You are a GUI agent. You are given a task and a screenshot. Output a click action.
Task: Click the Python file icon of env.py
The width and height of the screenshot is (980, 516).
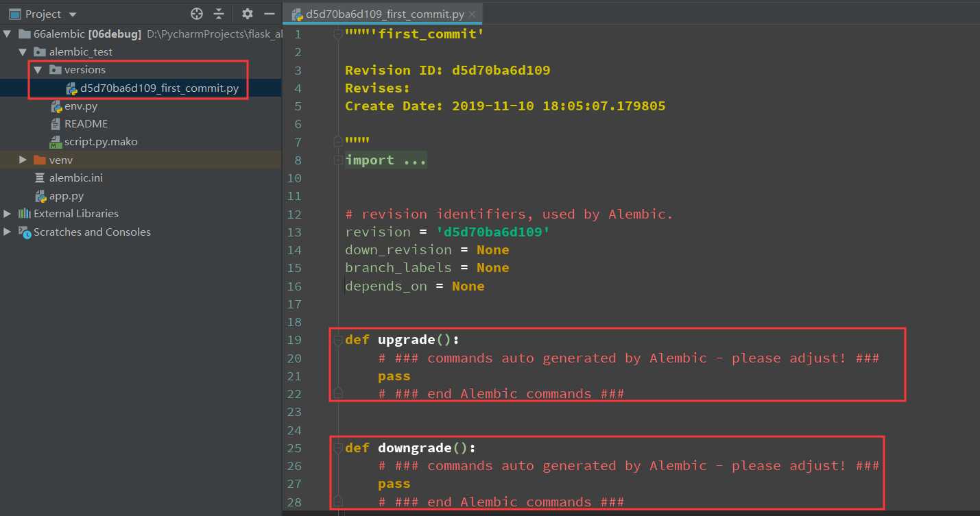[x=56, y=106]
